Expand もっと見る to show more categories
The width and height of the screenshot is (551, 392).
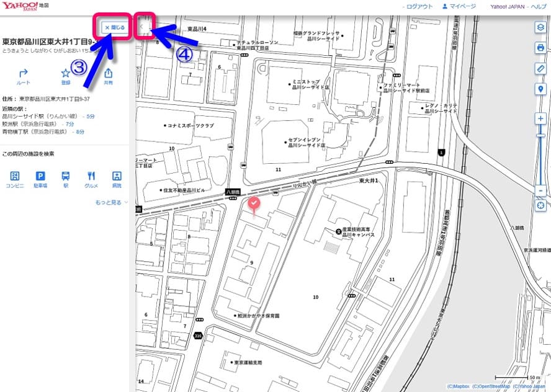click(112, 202)
